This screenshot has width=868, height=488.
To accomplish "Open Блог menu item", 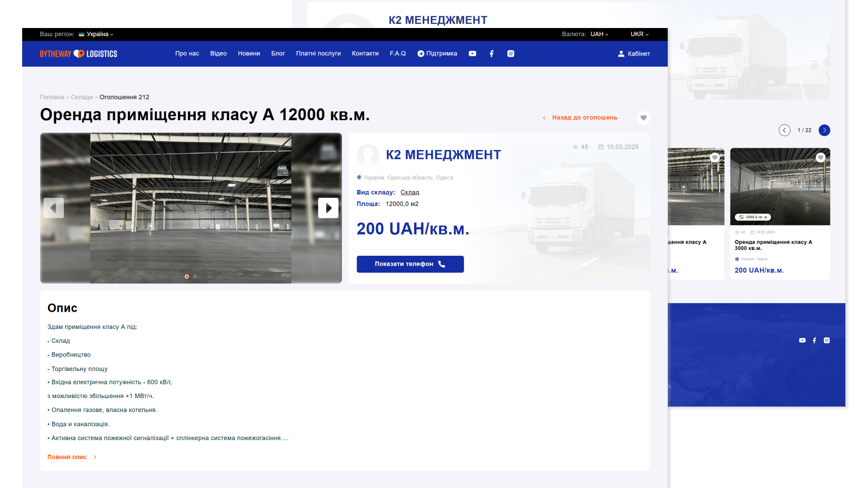I will click(278, 54).
